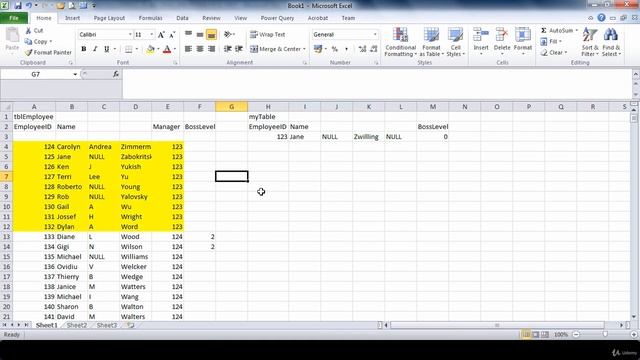Expand Merge & Center dropdown arrow
The image size is (640, 360).
[304, 49]
